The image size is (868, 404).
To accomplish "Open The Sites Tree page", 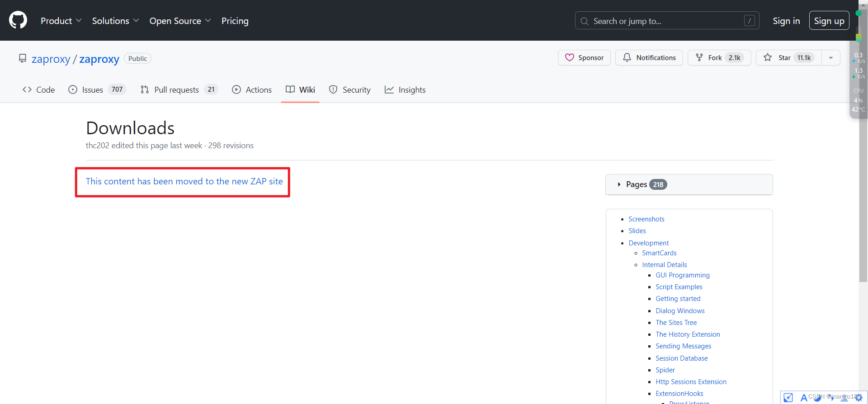I will 676,323.
